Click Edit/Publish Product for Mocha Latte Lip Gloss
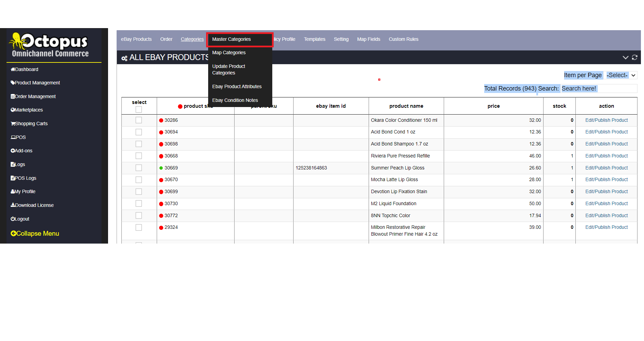The height and width of the screenshot is (341, 644). [606, 179]
